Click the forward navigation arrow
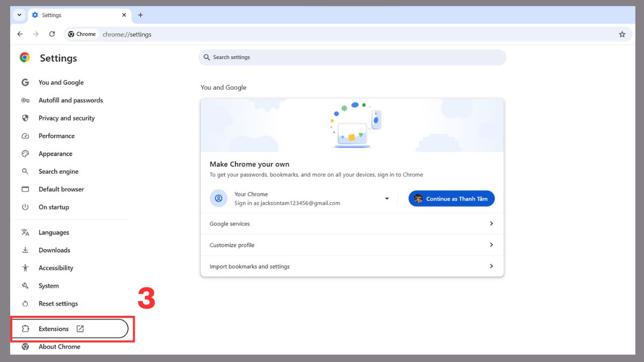The width and height of the screenshot is (644, 362). (x=36, y=34)
